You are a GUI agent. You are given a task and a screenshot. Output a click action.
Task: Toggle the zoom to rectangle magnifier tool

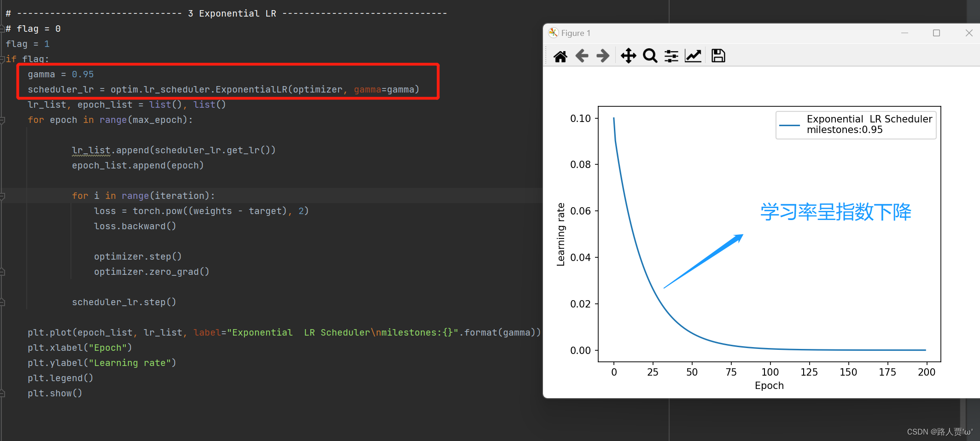pyautogui.click(x=650, y=56)
